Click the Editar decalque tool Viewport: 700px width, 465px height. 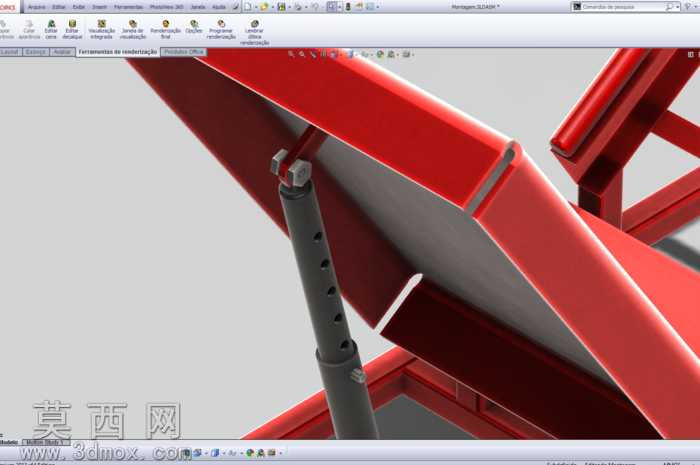[72, 29]
